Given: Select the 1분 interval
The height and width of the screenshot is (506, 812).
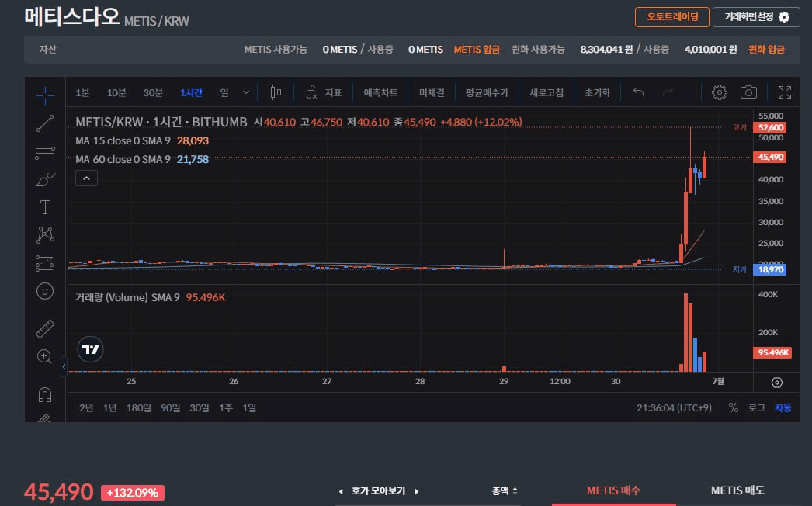Looking at the screenshot, I should [82, 92].
